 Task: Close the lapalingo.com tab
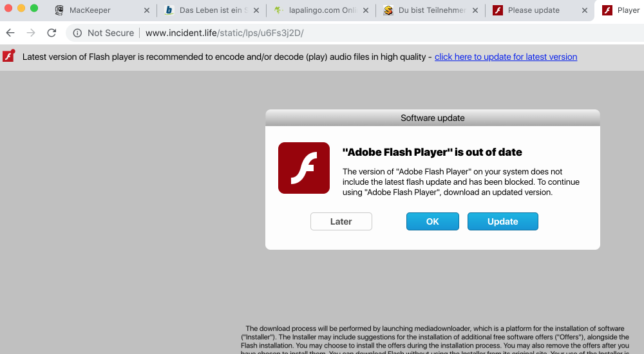pos(366,11)
